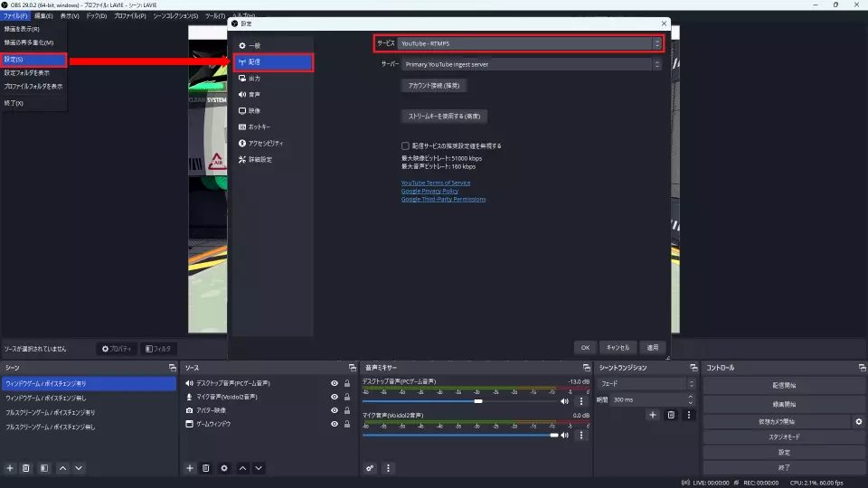
Task: Choose 設定(S) in the File menu
Action: pos(33,60)
